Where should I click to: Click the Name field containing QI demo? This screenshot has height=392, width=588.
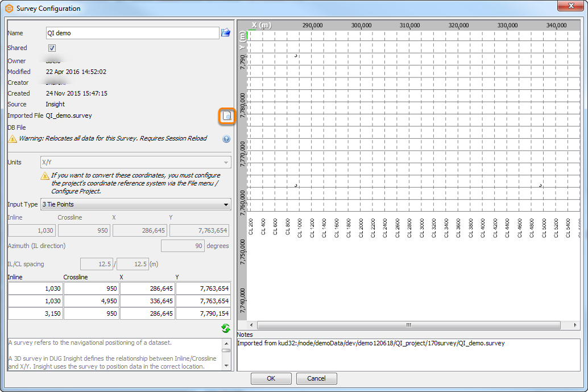[132, 33]
